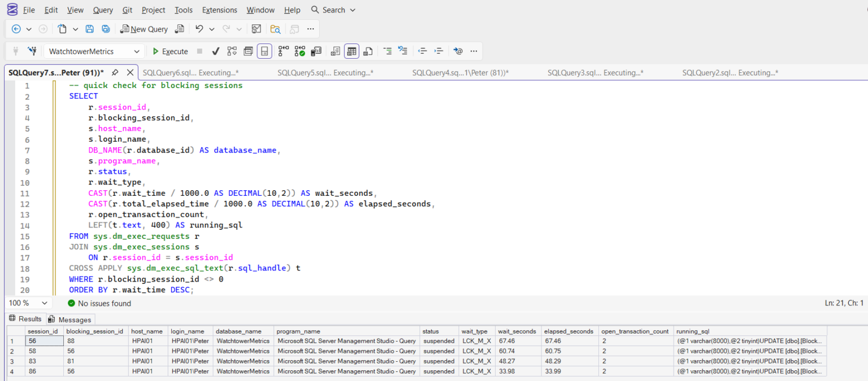Open the Extensions menu

(220, 10)
